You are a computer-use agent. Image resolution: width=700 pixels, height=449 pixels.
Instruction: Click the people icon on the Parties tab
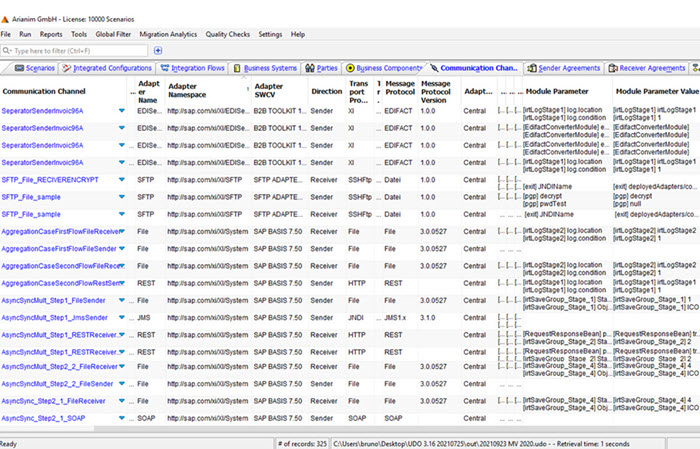pyautogui.click(x=310, y=68)
